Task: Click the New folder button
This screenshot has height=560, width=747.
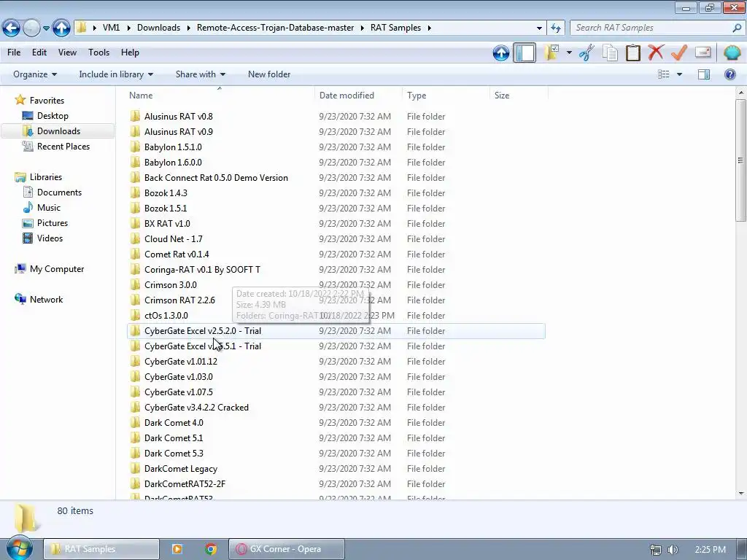Action: (x=269, y=74)
